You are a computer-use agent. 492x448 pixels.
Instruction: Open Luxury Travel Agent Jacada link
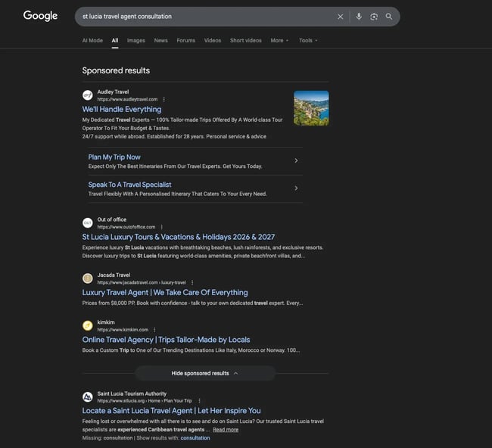coord(165,292)
